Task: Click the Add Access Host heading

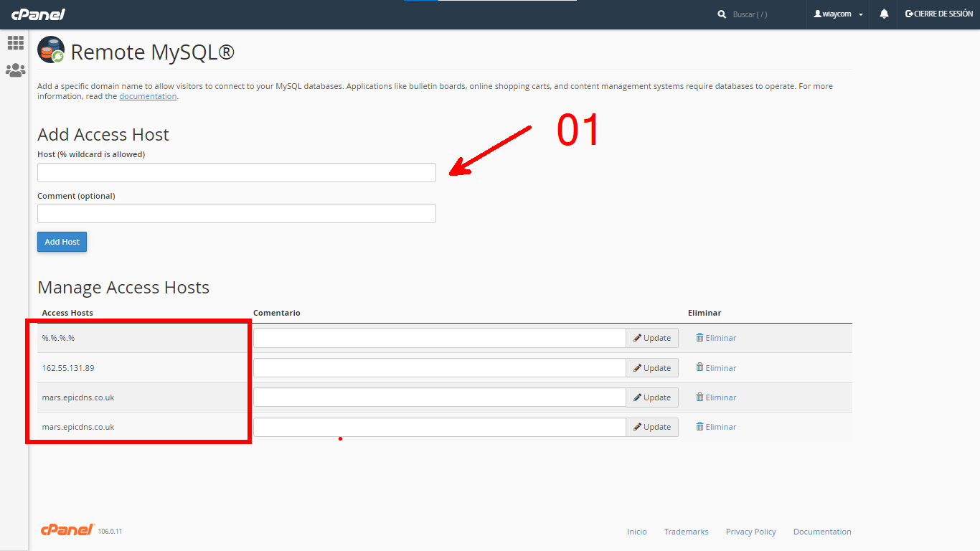Action: point(103,135)
